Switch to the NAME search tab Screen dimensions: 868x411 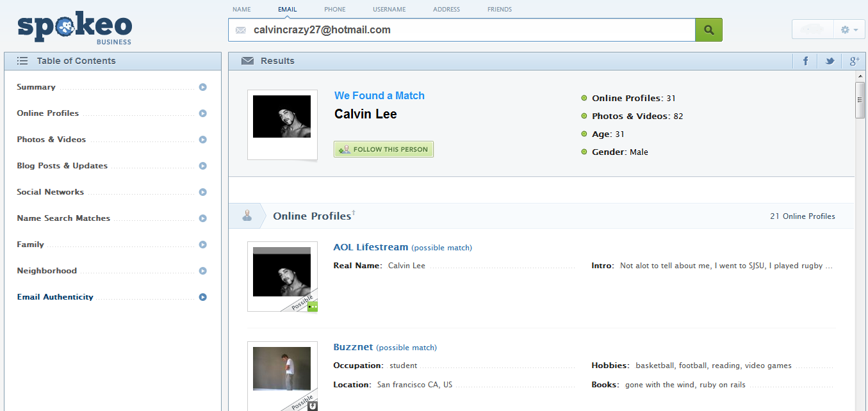[x=242, y=10]
